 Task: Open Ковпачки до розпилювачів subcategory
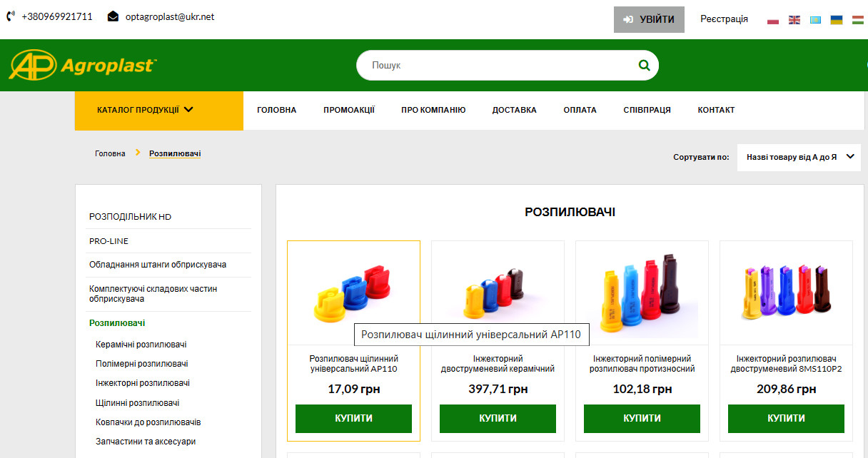tap(148, 422)
